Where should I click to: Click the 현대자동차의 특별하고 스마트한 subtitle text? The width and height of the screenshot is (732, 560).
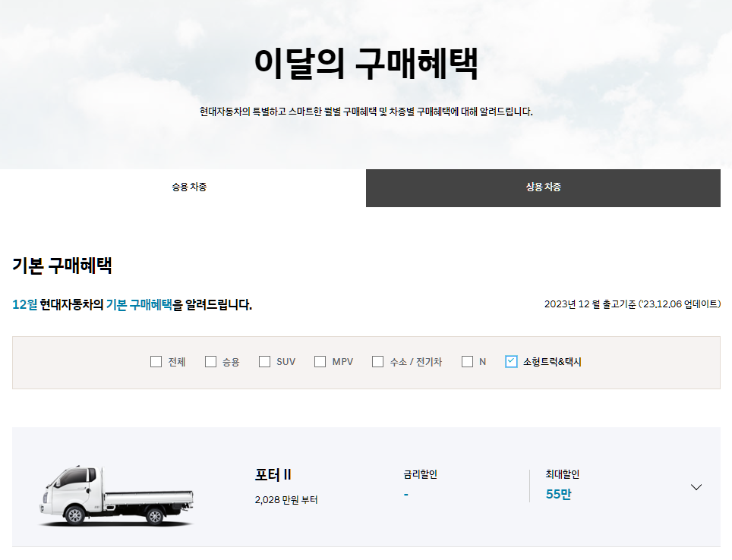366,112
